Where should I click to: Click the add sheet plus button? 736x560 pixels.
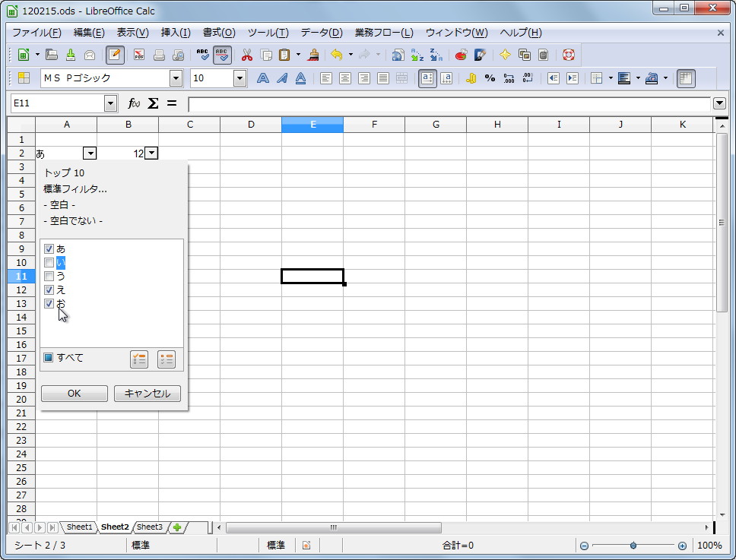[177, 527]
